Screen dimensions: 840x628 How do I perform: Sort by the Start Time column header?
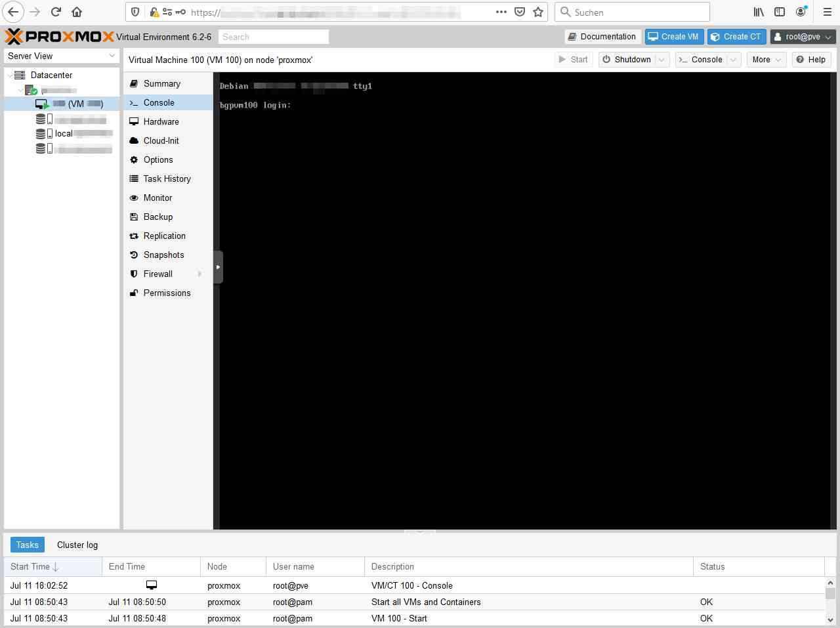tap(52, 566)
